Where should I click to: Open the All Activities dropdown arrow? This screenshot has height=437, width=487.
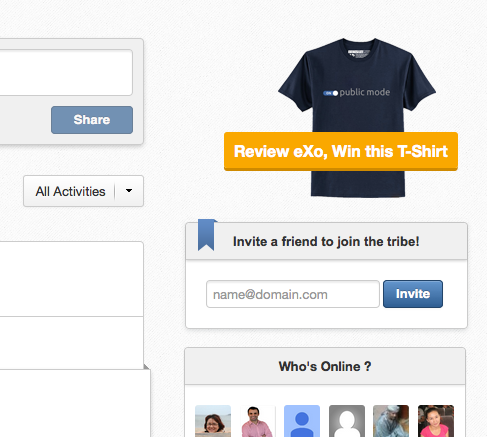click(x=129, y=191)
